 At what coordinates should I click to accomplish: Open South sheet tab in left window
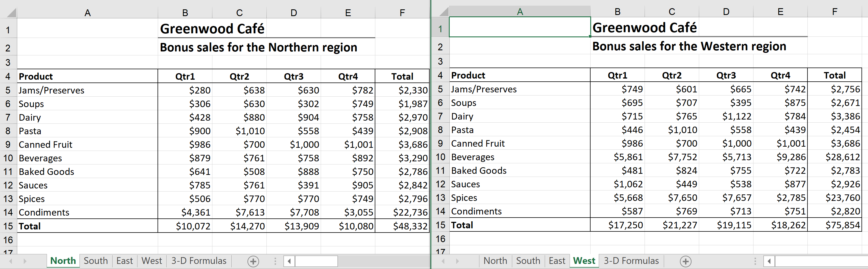pyautogui.click(x=96, y=261)
